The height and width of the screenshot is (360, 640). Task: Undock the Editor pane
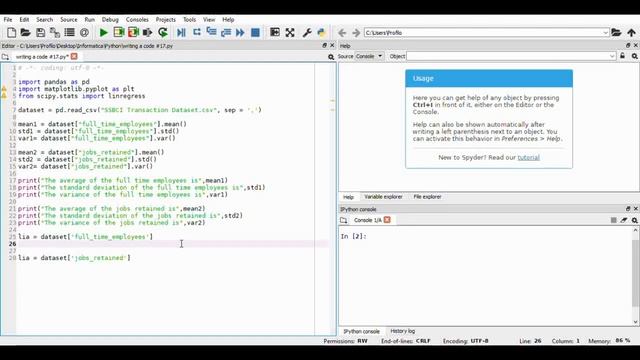coord(324,45)
